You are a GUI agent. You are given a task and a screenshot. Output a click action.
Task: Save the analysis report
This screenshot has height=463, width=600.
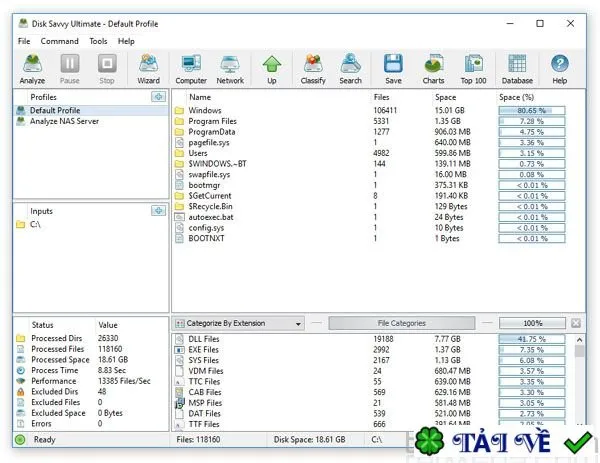(393, 69)
